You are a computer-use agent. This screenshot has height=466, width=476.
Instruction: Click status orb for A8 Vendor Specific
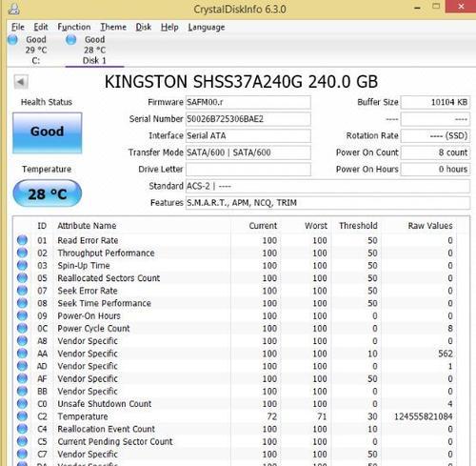tap(22, 341)
